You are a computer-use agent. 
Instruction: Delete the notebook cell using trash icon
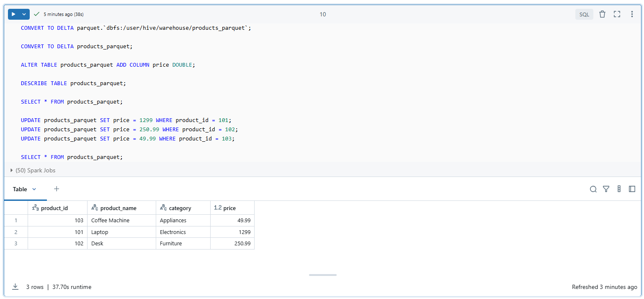pyautogui.click(x=603, y=14)
